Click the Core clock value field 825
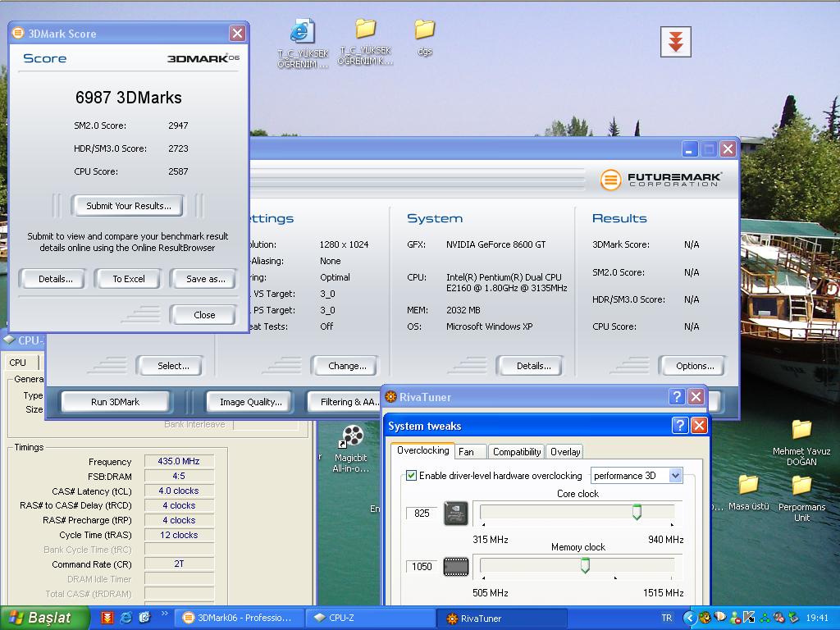 pyautogui.click(x=421, y=514)
